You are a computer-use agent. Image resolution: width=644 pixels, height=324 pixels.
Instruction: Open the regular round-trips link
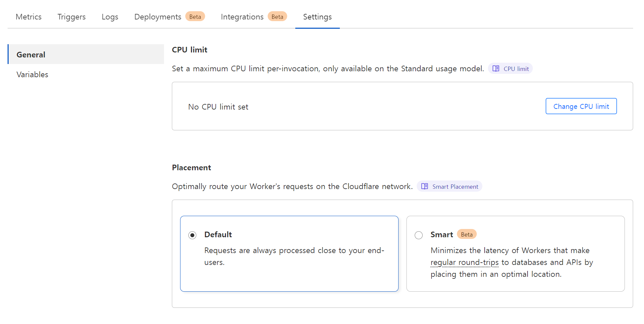click(x=464, y=262)
